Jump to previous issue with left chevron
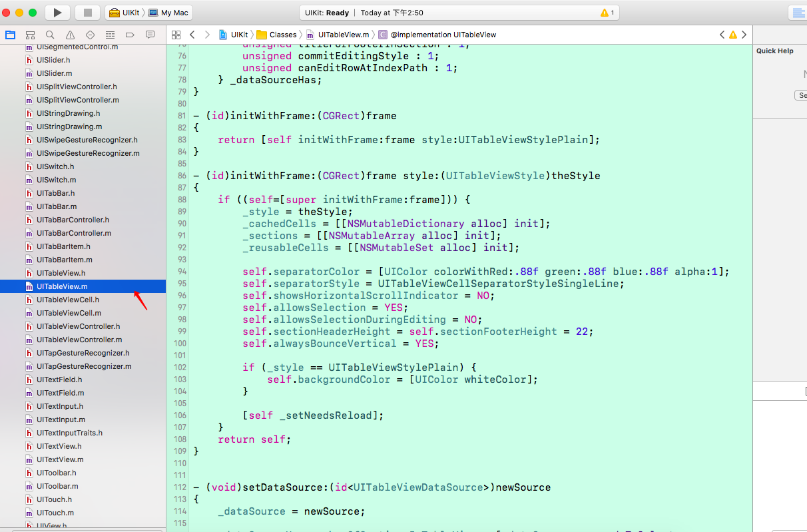Image resolution: width=807 pixels, height=532 pixels. [x=722, y=35]
